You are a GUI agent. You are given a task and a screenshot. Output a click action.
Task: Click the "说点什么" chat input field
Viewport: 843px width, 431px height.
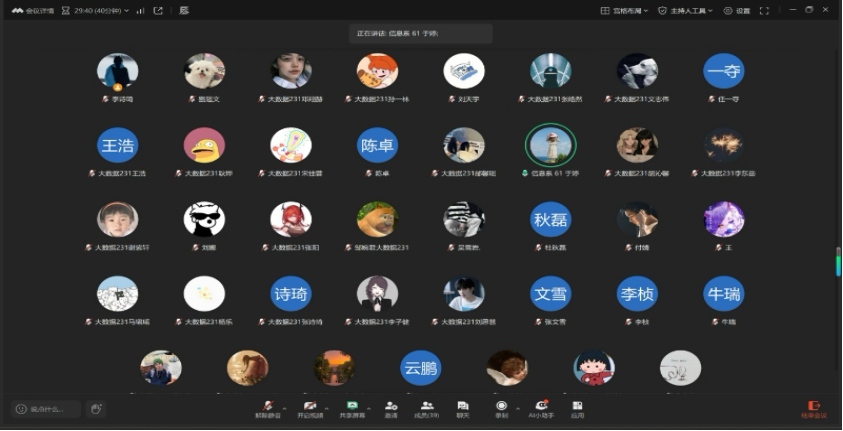tap(46, 409)
